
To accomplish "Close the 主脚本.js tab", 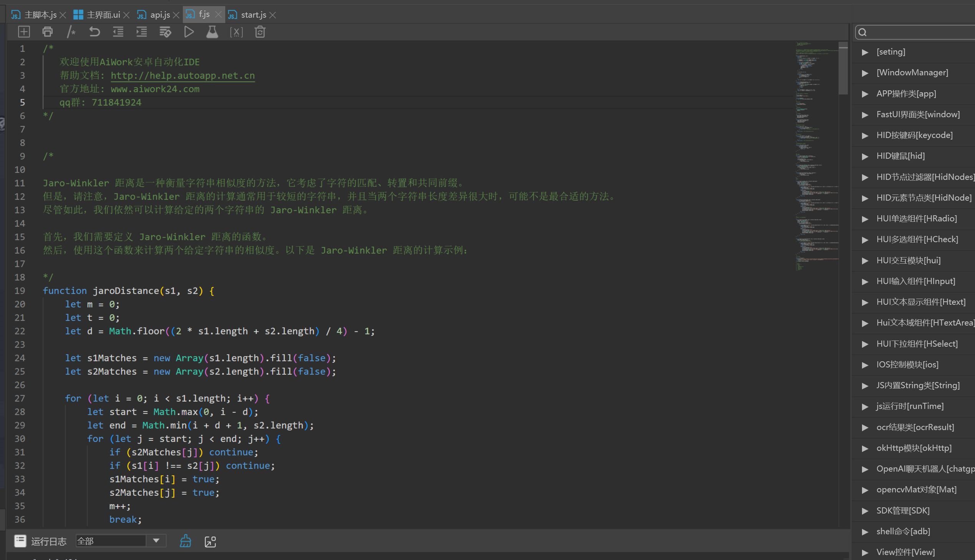I will click(63, 15).
